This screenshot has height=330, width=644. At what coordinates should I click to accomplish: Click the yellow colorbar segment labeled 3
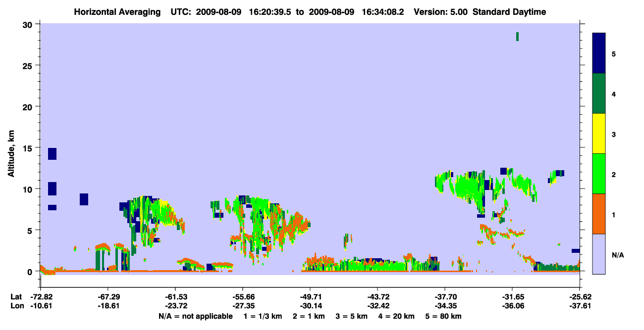pyautogui.click(x=599, y=134)
